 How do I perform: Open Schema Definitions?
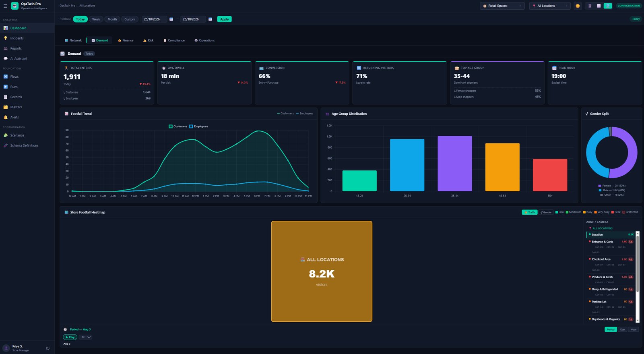pyautogui.click(x=27, y=145)
